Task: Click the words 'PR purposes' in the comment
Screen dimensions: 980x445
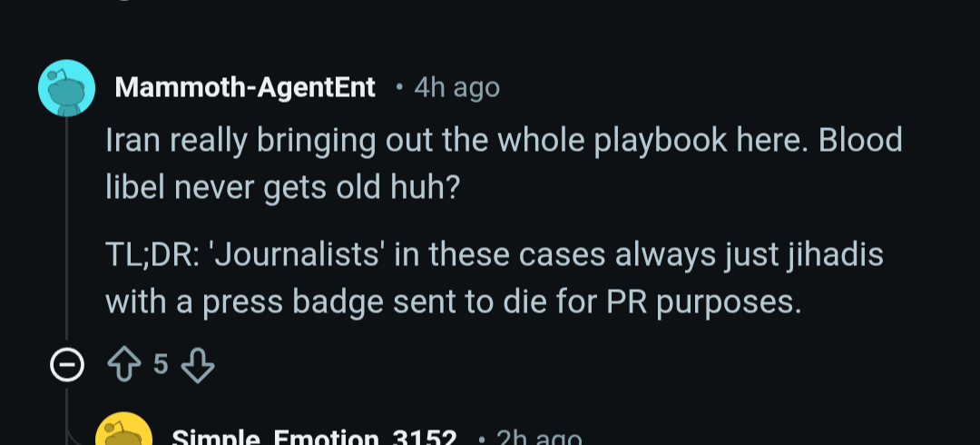Action: click(x=703, y=304)
